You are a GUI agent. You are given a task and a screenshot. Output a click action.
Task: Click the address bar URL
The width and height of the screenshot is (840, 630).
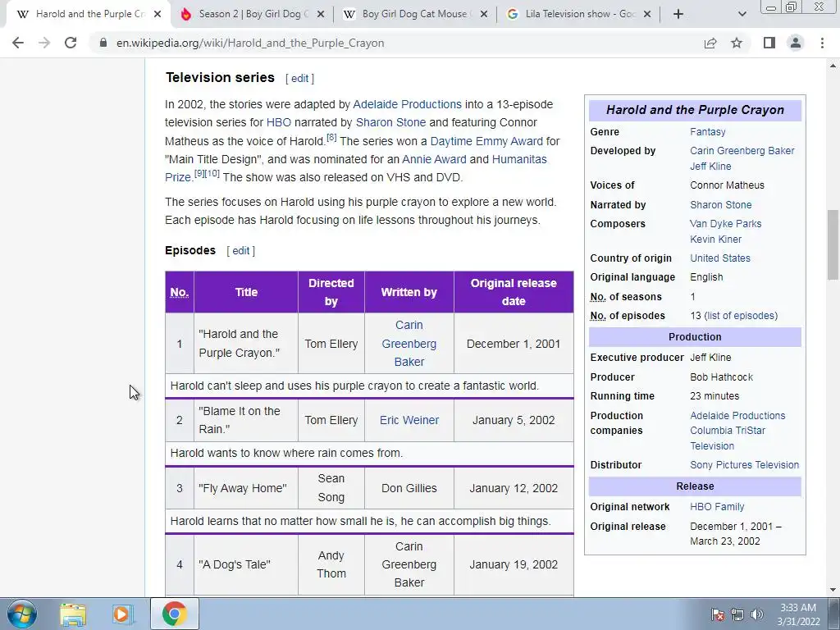pyautogui.click(x=250, y=43)
